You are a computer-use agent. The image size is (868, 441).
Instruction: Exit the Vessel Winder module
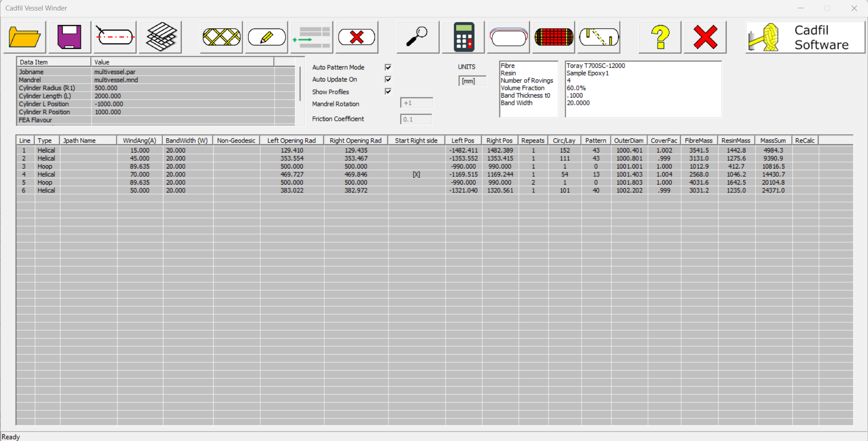tap(704, 37)
